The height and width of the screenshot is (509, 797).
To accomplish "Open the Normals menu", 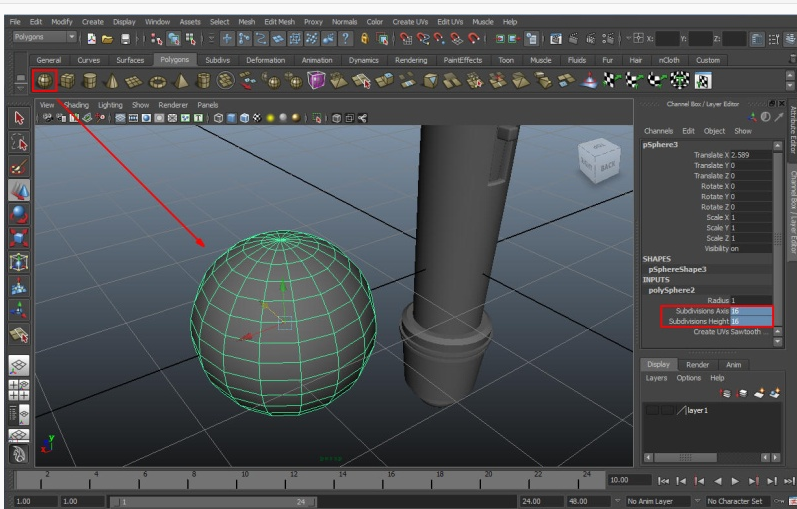I will 344,22.
